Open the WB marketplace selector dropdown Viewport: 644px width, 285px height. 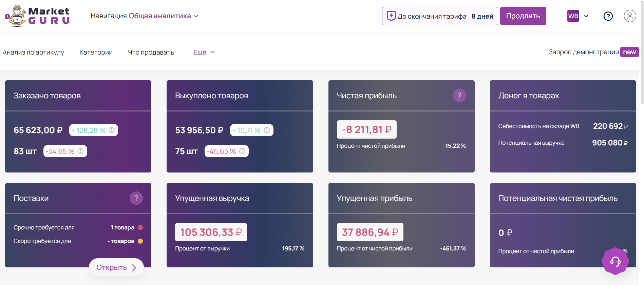577,16
